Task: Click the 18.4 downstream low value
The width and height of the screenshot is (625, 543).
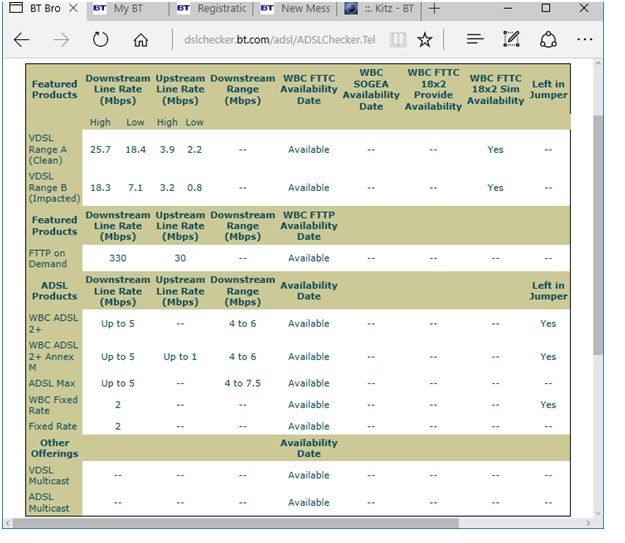Action: pyautogui.click(x=136, y=150)
